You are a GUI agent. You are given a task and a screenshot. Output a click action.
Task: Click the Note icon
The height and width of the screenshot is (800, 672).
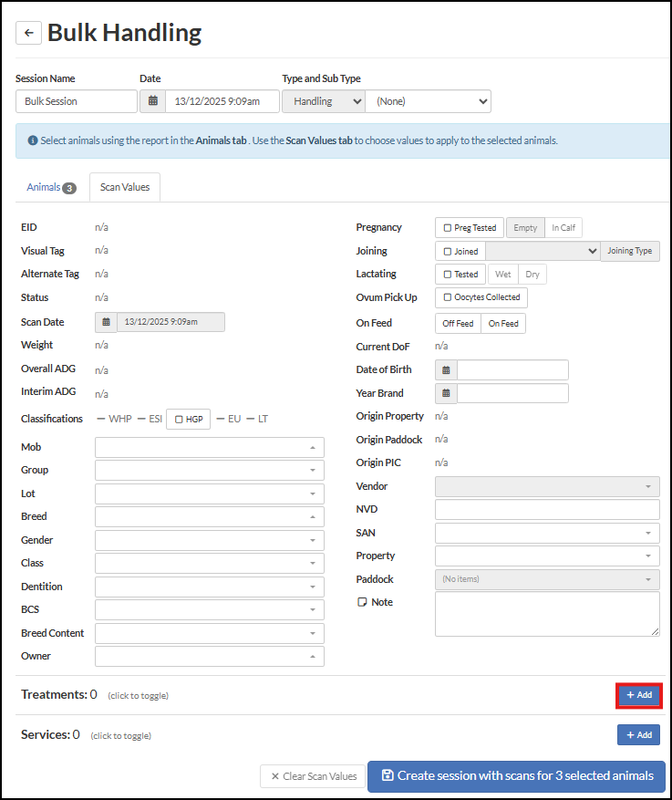pyautogui.click(x=362, y=602)
